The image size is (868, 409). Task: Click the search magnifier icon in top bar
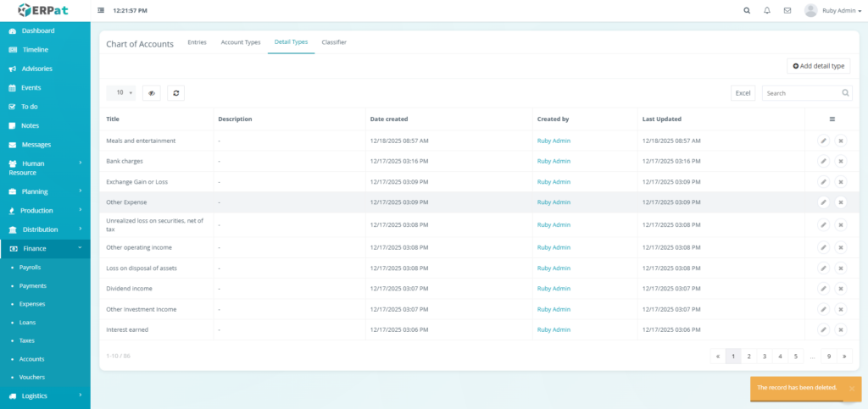[x=747, y=11]
